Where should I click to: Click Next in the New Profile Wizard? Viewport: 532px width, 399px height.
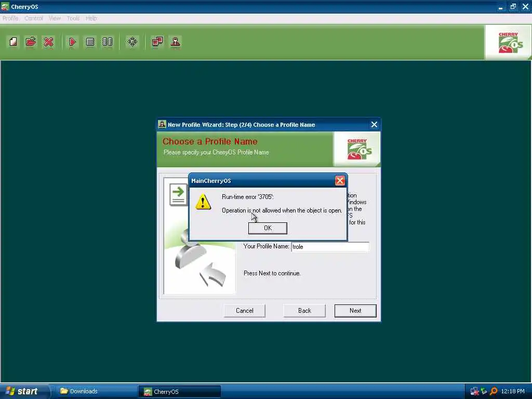[x=355, y=311]
